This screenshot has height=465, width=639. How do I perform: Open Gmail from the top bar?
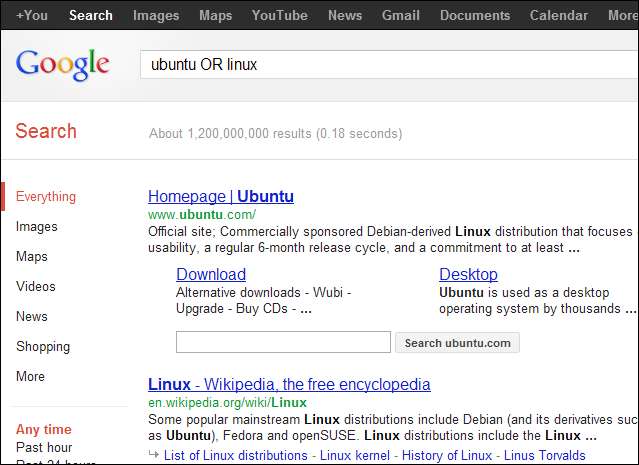tap(401, 15)
